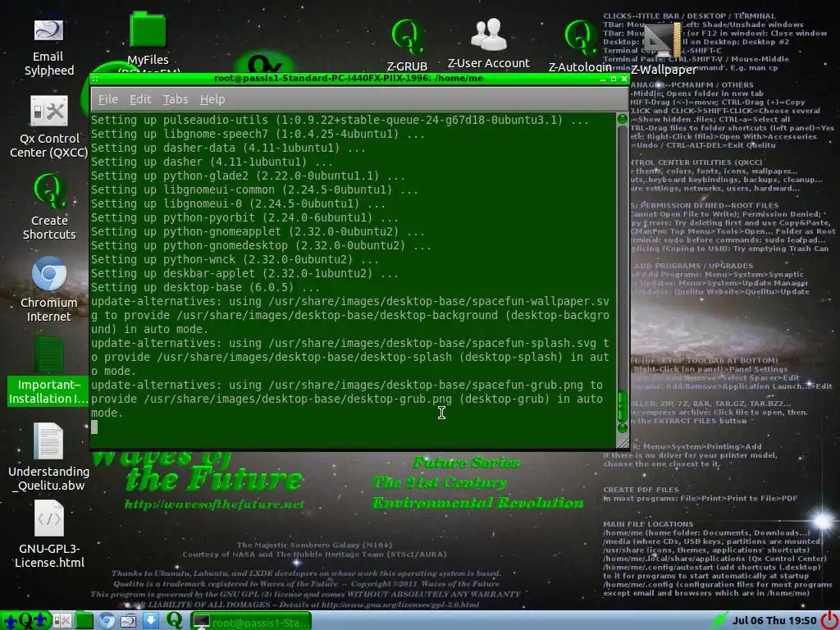
Task: Click the 'spacefun-grub.png' update-alternatives line
Action: click(347, 385)
